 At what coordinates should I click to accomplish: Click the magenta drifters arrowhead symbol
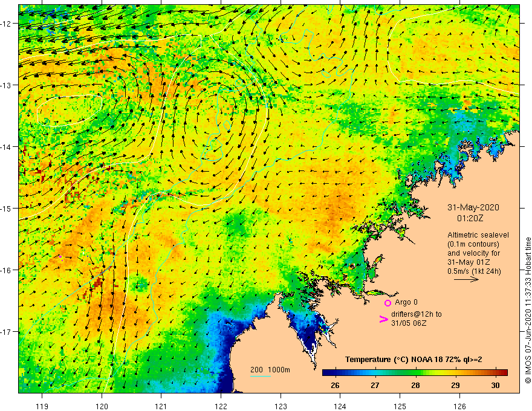click(x=383, y=319)
